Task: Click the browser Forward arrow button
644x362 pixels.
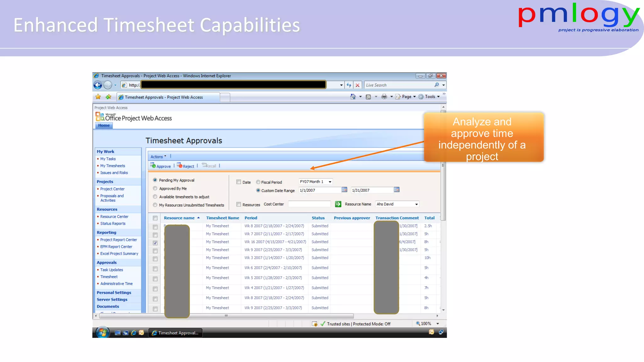Action: pos(108,85)
